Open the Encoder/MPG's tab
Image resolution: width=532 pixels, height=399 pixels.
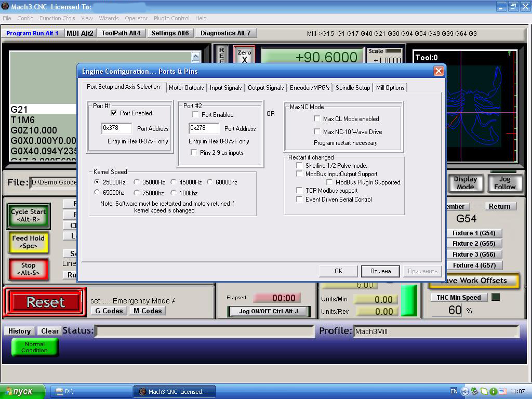(x=310, y=87)
